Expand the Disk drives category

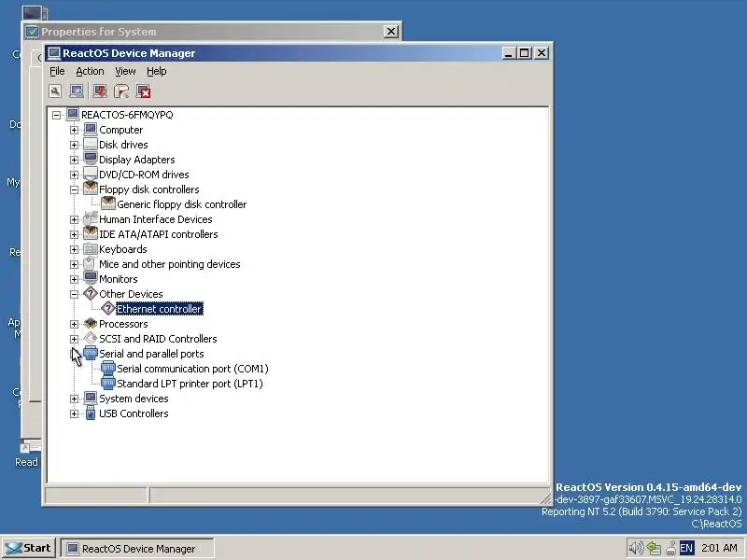(74, 145)
